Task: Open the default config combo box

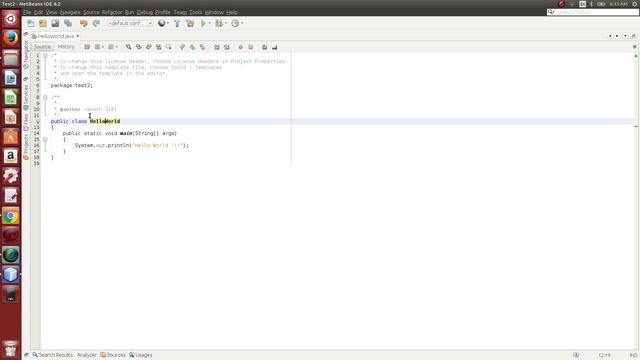Action: [130, 23]
